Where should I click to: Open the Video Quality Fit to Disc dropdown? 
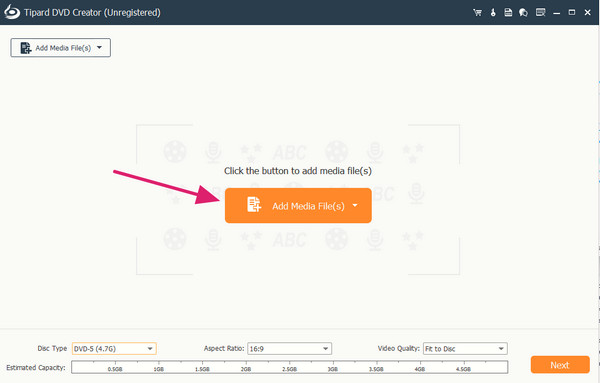pyautogui.click(x=465, y=349)
